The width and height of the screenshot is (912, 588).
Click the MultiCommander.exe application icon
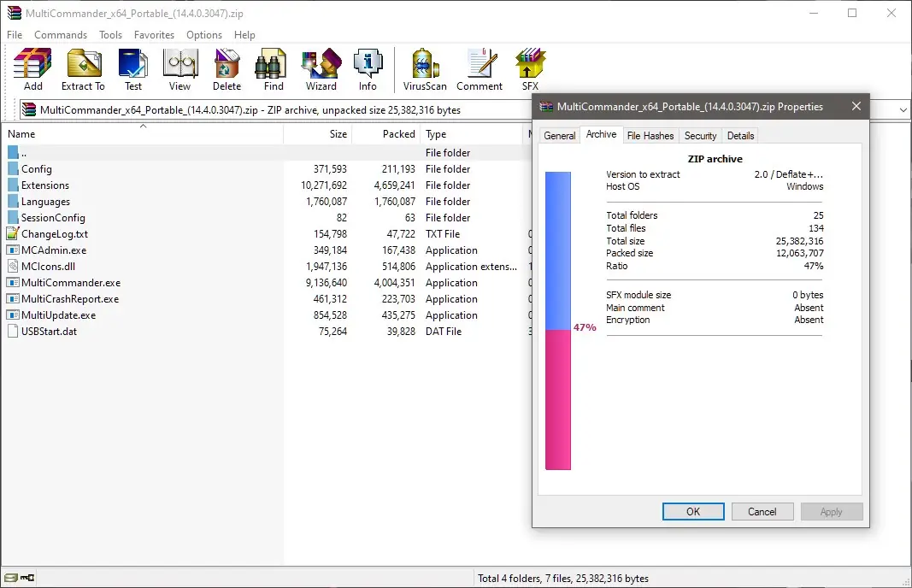(x=13, y=283)
